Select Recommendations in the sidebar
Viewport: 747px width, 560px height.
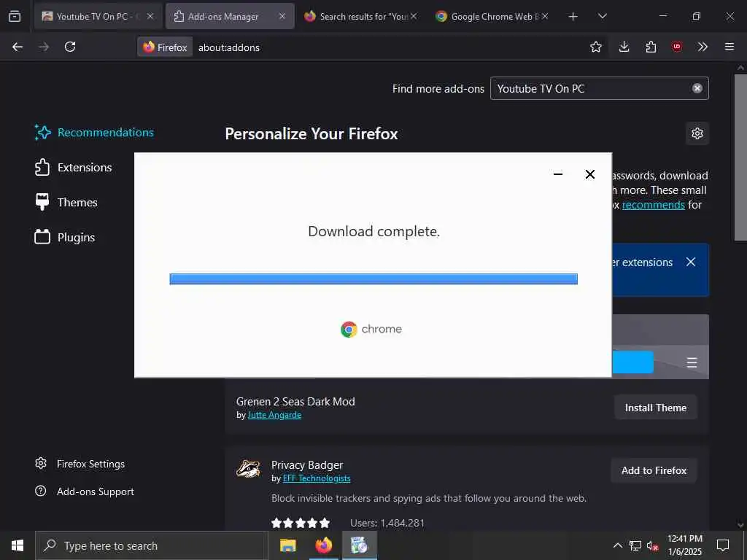94,133
